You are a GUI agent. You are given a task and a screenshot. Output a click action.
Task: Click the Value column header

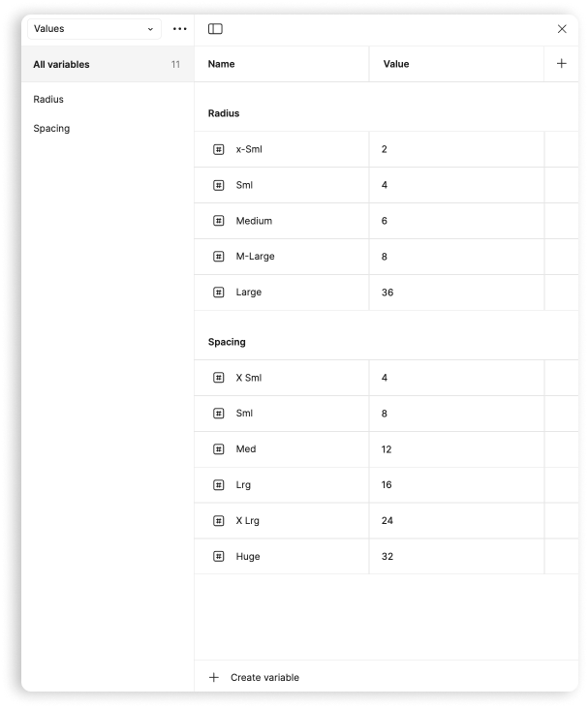396,64
